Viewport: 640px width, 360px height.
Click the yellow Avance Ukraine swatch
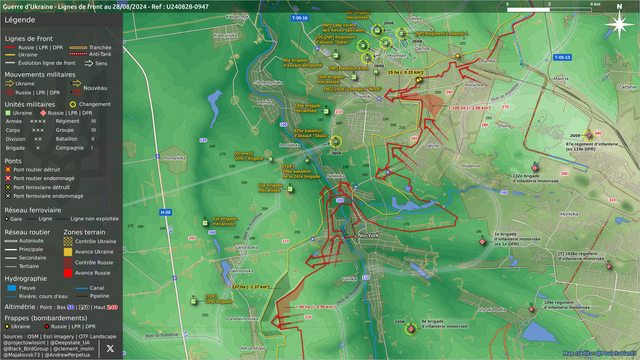[68, 252]
